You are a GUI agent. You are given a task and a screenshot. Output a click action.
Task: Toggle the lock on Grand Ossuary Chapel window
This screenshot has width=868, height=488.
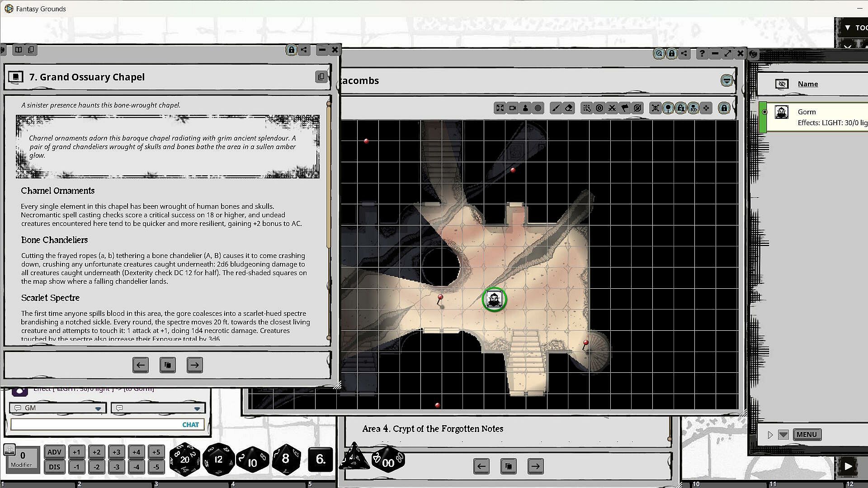pyautogui.click(x=291, y=50)
